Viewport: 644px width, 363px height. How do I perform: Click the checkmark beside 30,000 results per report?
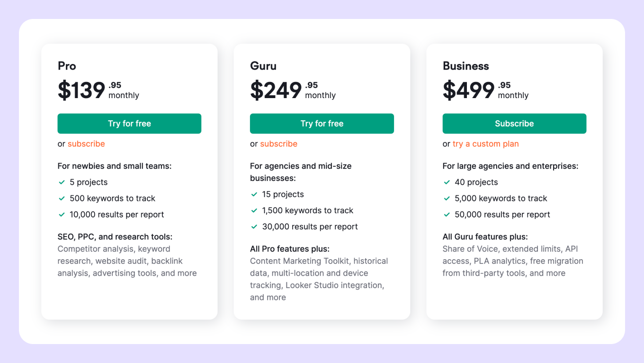[x=254, y=227]
